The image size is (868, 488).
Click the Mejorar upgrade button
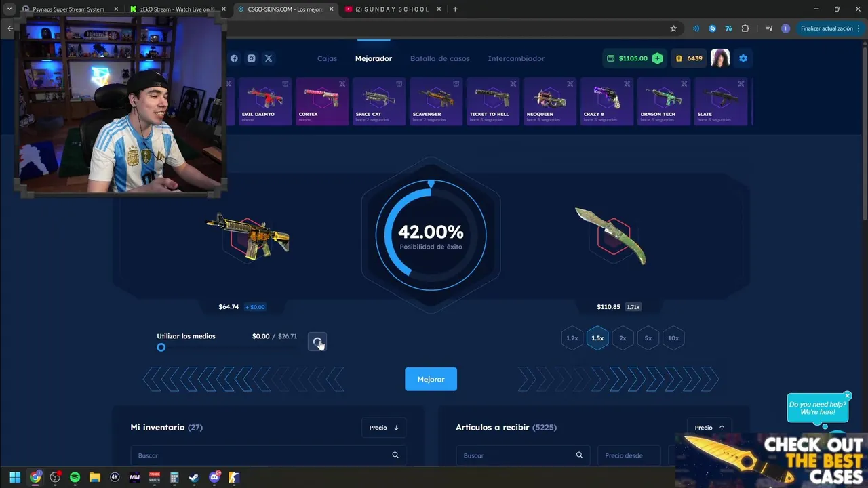[x=431, y=379]
